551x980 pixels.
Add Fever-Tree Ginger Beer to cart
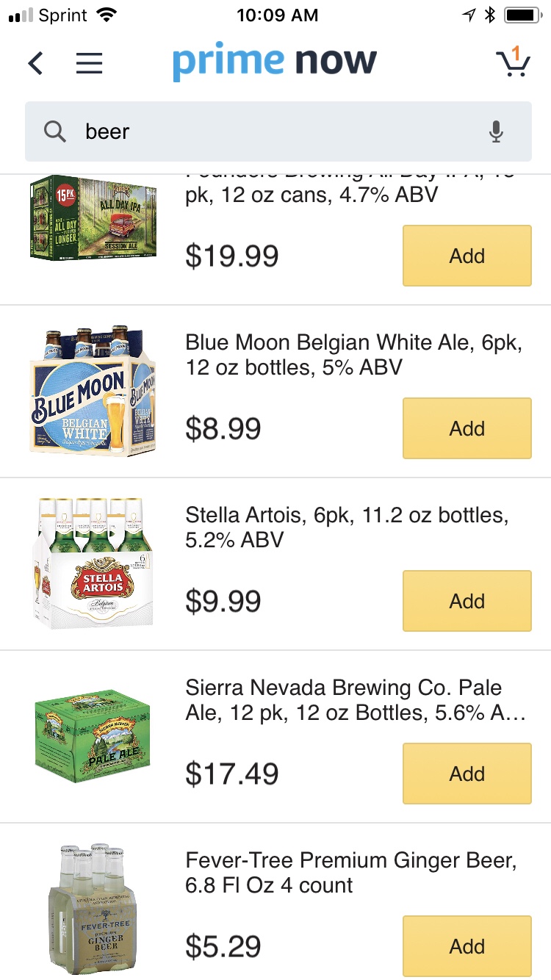467,946
